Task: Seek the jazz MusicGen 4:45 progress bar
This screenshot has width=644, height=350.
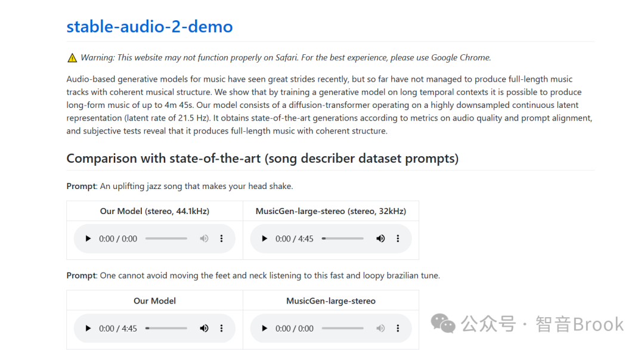Action: pyautogui.click(x=342, y=239)
